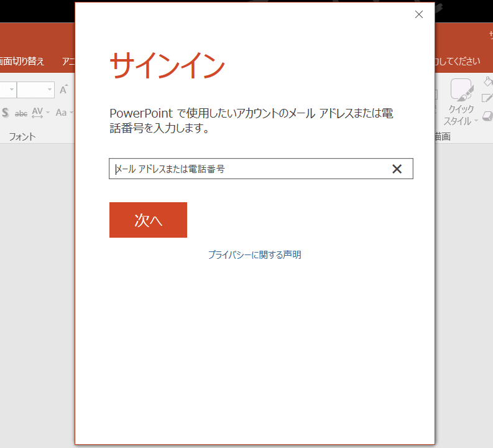The width and height of the screenshot is (493, 448).
Task: Open the 画面切り替え ribbon tab
Action: (22, 61)
